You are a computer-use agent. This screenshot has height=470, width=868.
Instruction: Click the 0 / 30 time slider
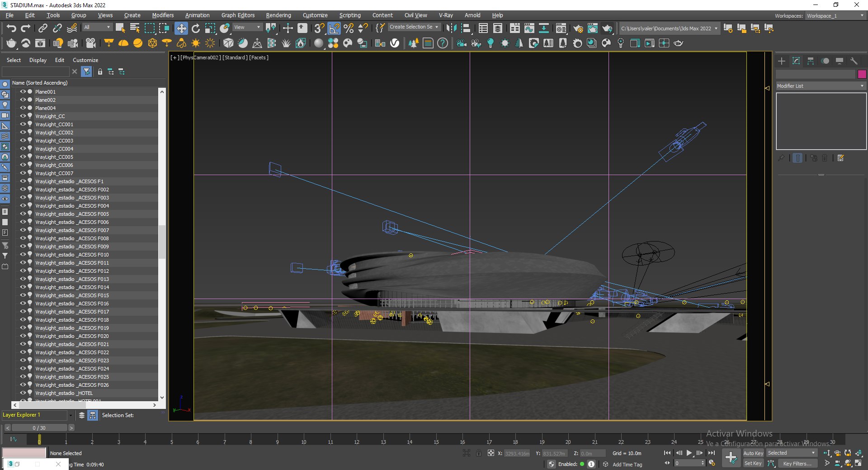(x=39, y=427)
